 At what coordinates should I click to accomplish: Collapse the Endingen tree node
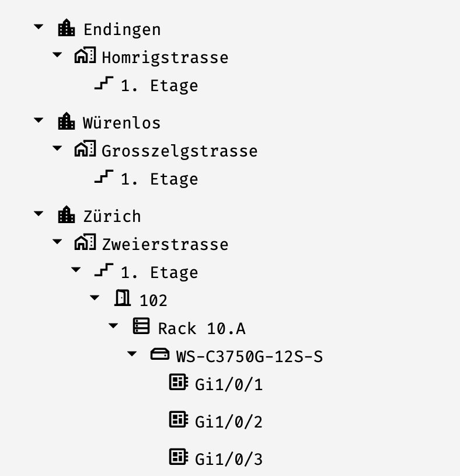39,27
